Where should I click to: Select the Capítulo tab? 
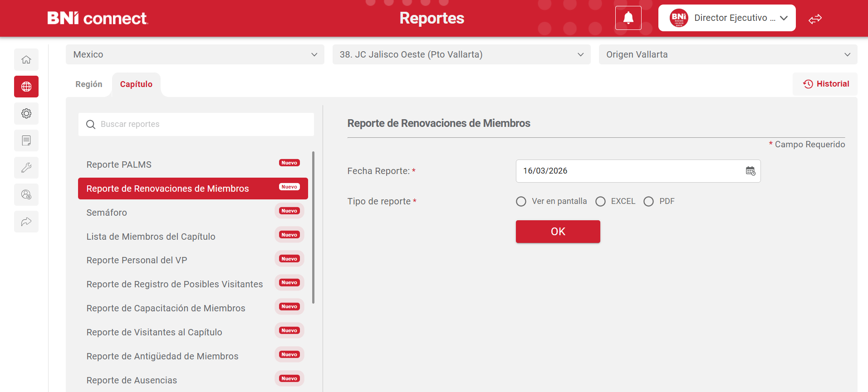(x=136, y=84)
